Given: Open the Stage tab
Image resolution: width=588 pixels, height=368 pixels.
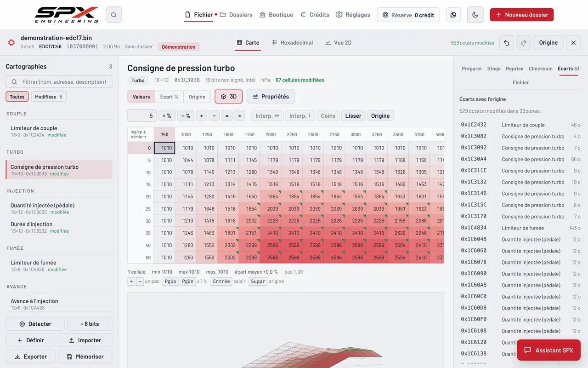Looking at the screenshot, I should tap(494, 69).
